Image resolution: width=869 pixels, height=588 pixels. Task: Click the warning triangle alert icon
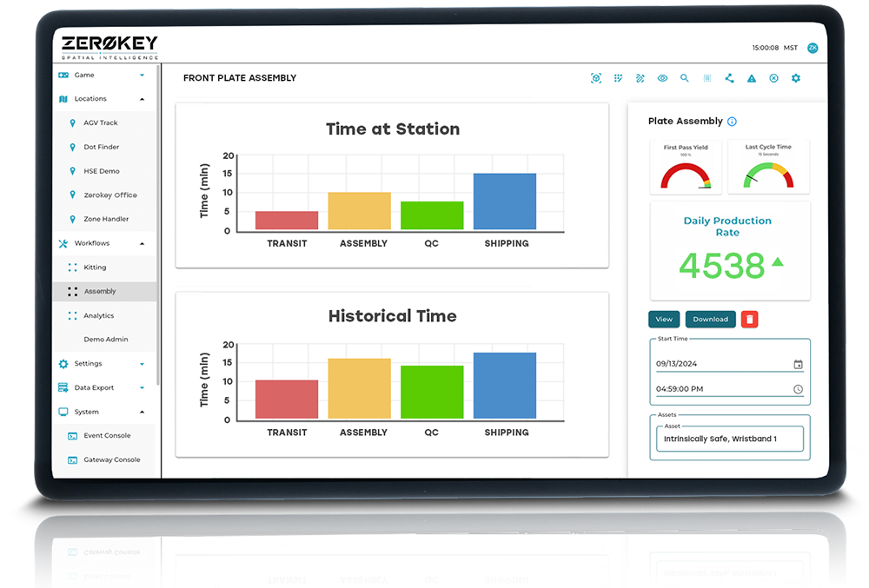point(752,78)
